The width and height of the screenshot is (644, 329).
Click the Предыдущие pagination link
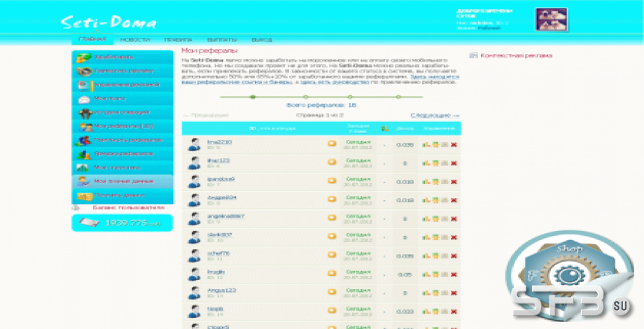pos(206,115)
